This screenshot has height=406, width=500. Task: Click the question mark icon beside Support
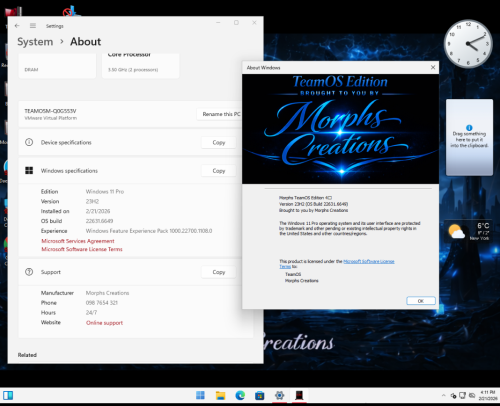tap(29, 272)
